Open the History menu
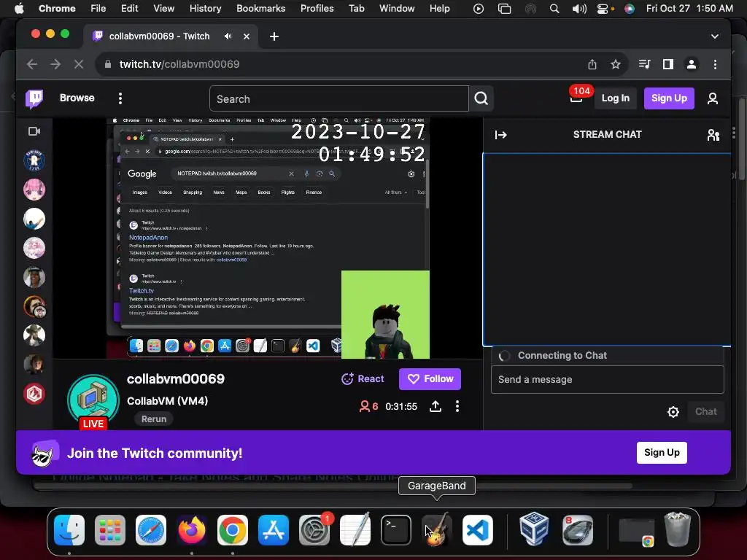 click(x=205, y=8)
